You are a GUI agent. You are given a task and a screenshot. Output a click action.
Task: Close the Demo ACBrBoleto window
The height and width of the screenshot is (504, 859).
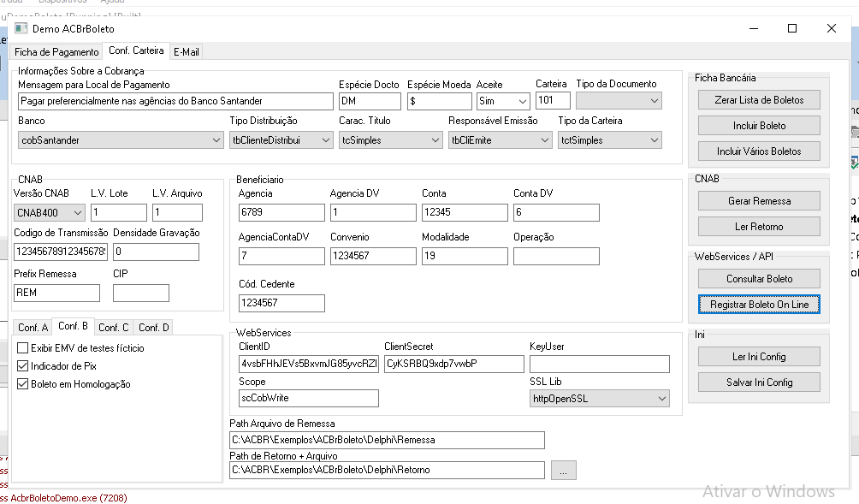tap(831, 28)
